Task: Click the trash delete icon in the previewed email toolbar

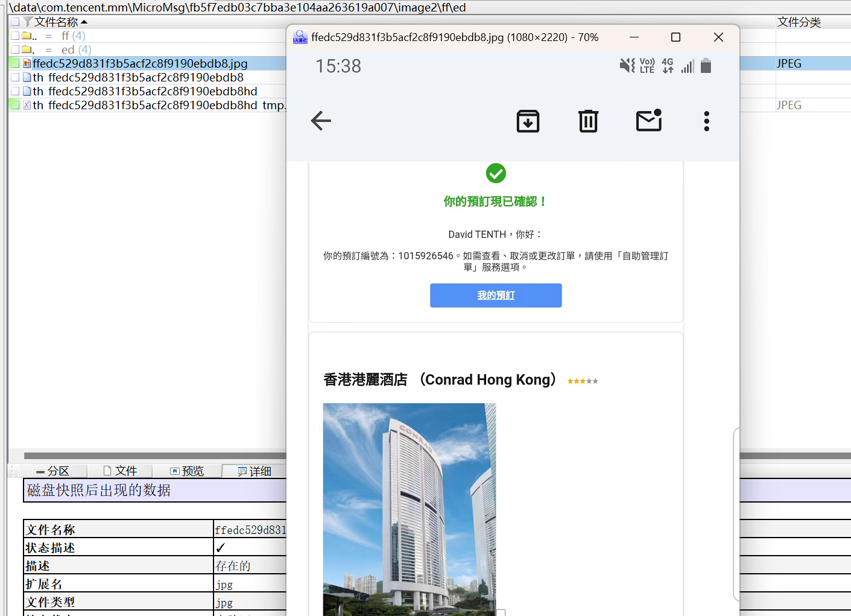Action: (x=588, y=121)
